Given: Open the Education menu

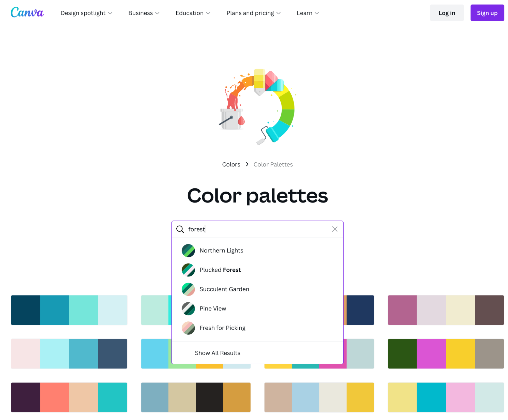Looking at the screenshot, I should tap(193, 13).
